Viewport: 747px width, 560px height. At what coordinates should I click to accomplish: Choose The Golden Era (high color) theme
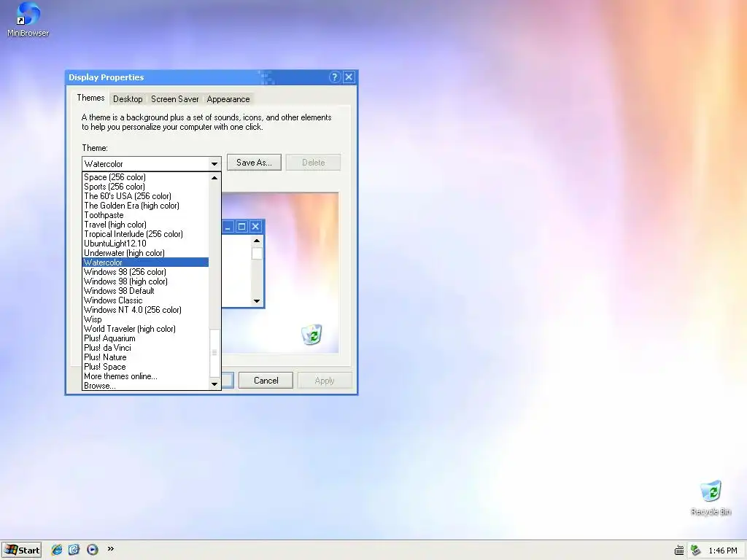point(146,206)
